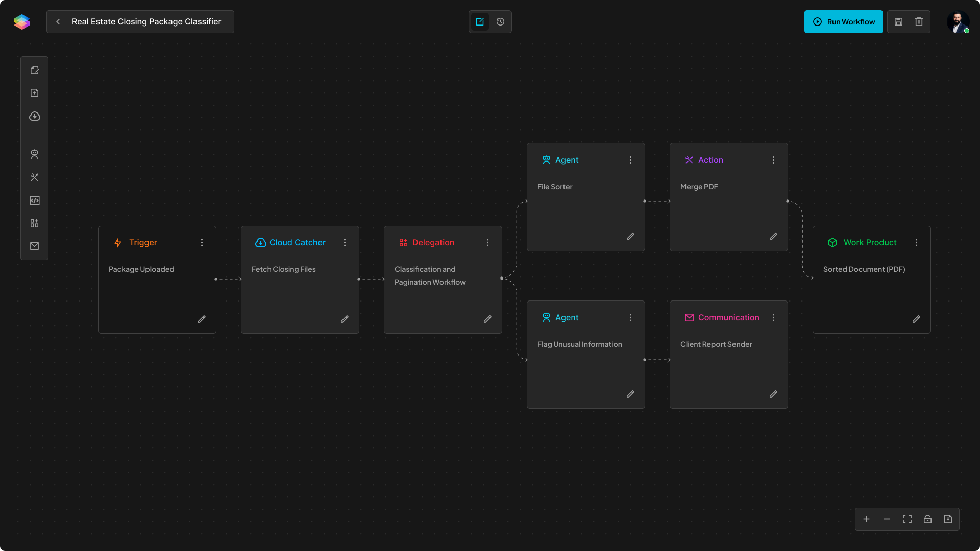Click the agent icon in left sidebar
The height and width of the screenshot is (551, 980).
(x=34, y=154)
